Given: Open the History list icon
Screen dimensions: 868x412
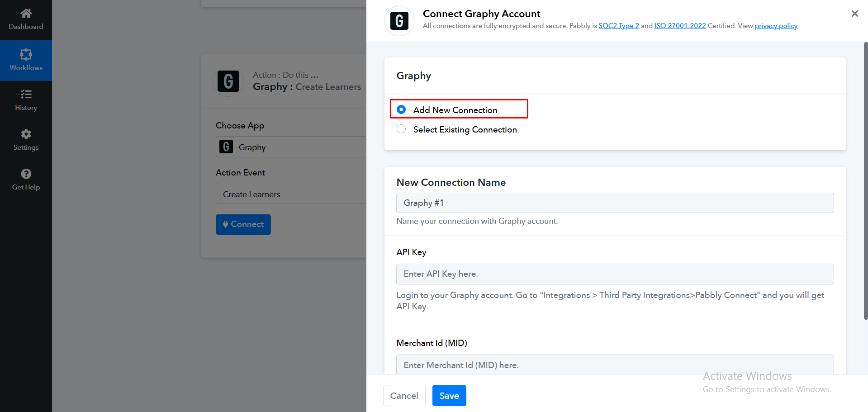Looking at the screenshot, I should (x=26, y=94).
